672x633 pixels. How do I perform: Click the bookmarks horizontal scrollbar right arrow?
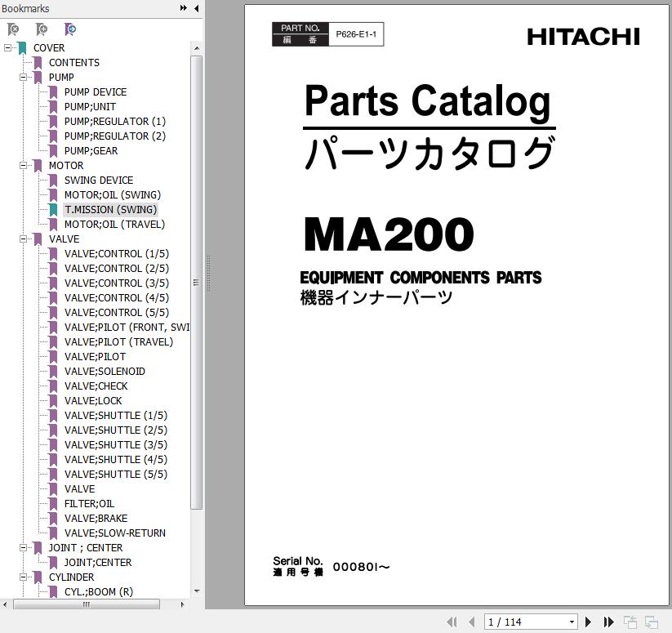pyautogui.click(x=183, y=604)
